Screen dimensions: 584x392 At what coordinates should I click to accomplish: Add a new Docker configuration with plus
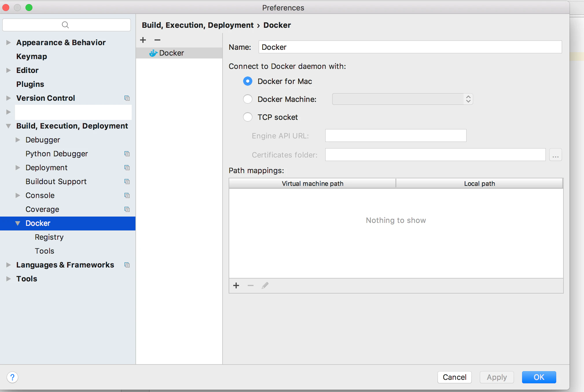coord(143,40)
